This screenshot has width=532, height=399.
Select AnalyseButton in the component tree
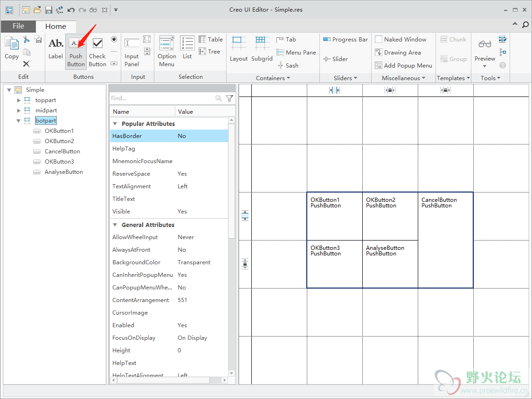[64, 172]
